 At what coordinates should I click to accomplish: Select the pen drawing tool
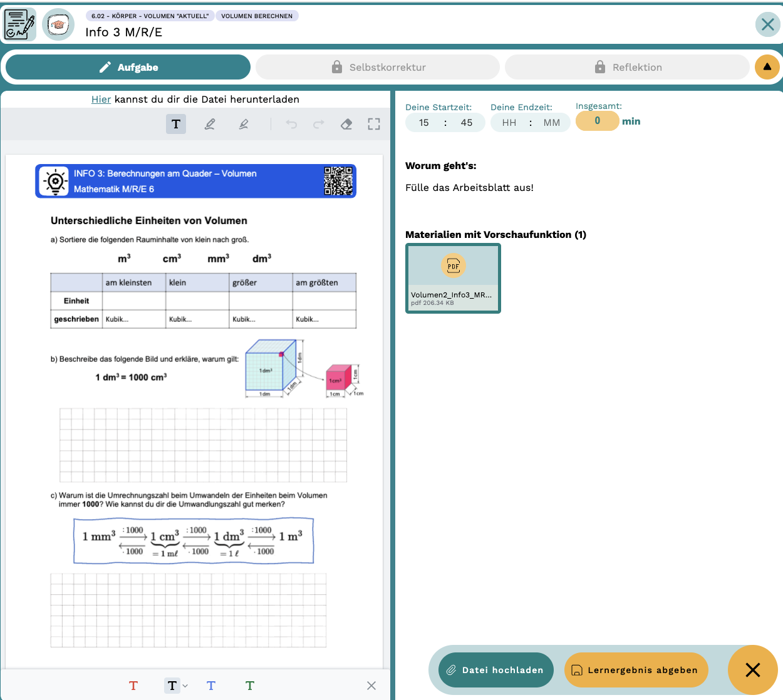tap(210, 124)
